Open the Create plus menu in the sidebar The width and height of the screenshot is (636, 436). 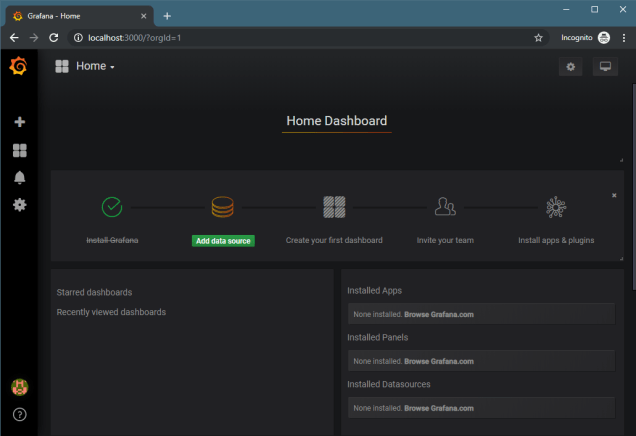[x=19, y=122]
